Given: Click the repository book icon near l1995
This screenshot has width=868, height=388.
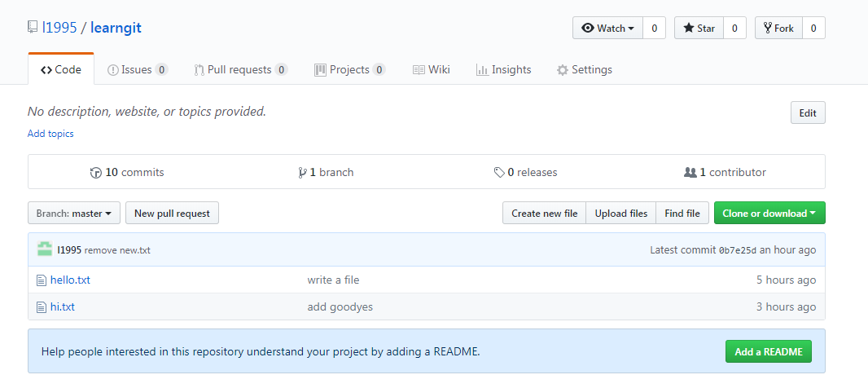Looking at the screenshot, I should 33,28.
